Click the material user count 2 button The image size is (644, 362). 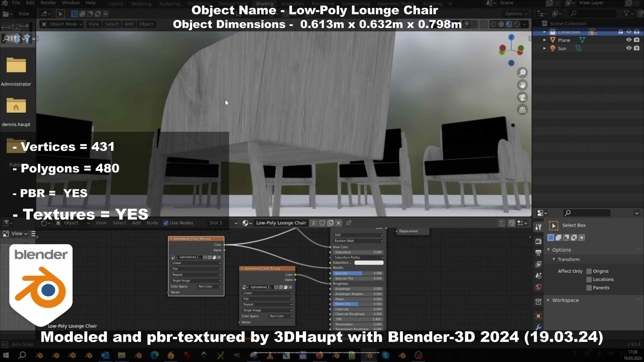point(313,223)
